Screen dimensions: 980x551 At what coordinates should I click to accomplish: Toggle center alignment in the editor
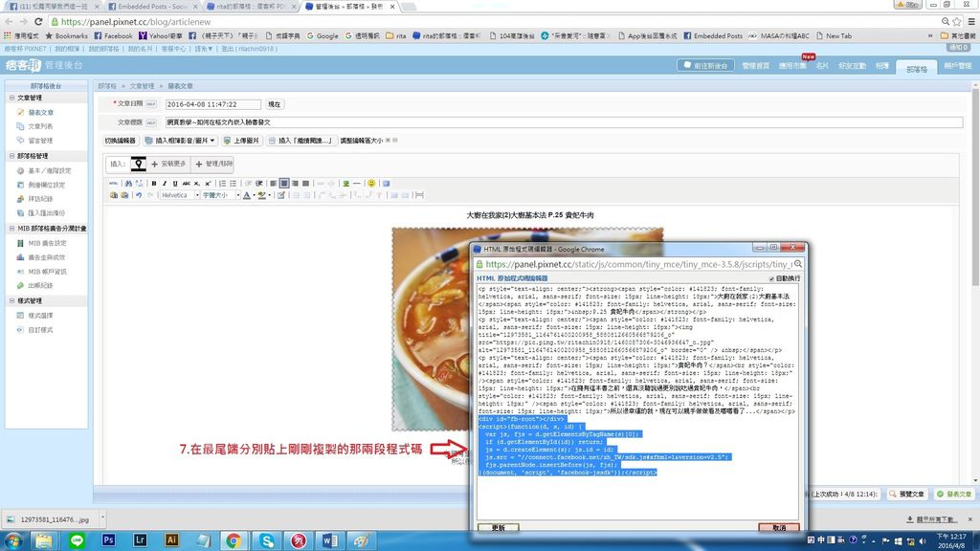click(x=283, y=183)
